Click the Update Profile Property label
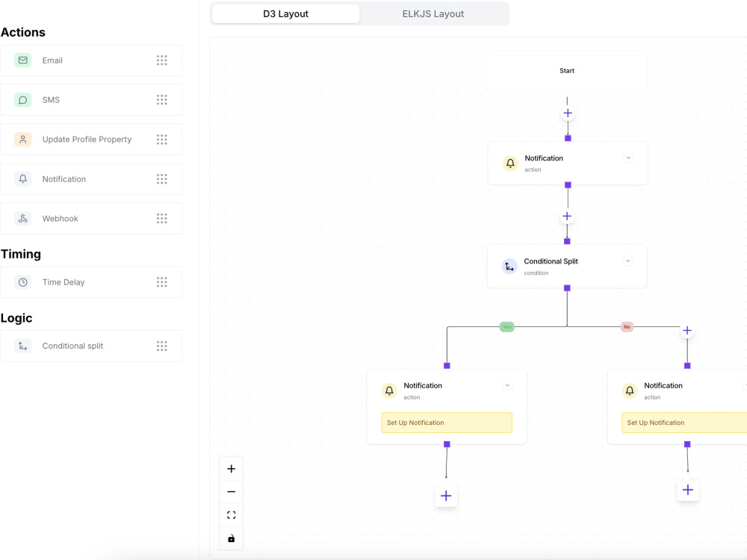747x560 pixels. tap(87, 140)
